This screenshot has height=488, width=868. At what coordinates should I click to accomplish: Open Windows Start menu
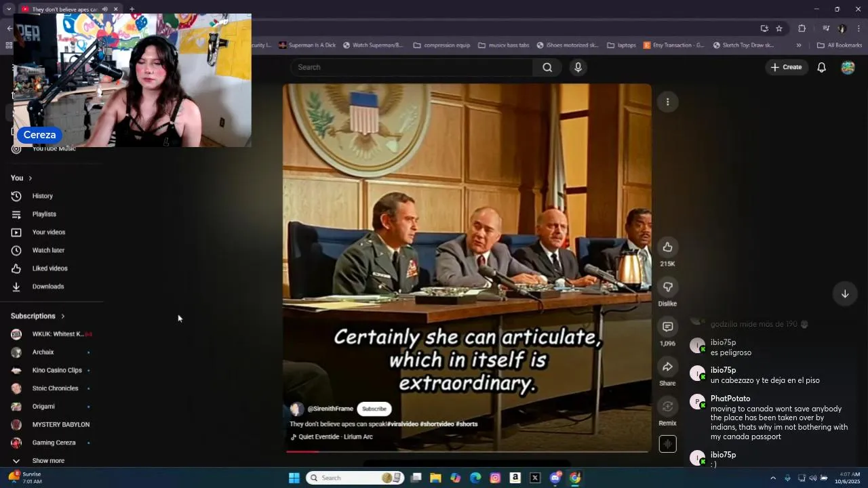point(294,478)
